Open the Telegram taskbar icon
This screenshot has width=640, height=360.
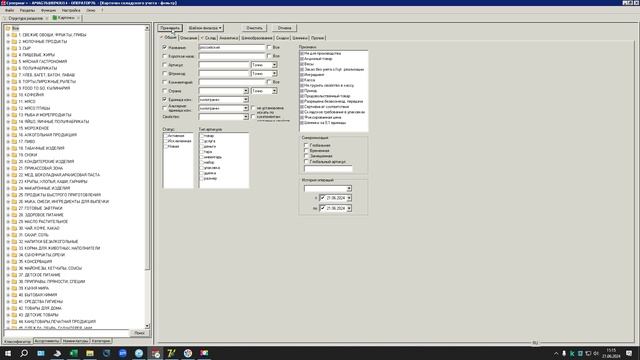(139, 353)
